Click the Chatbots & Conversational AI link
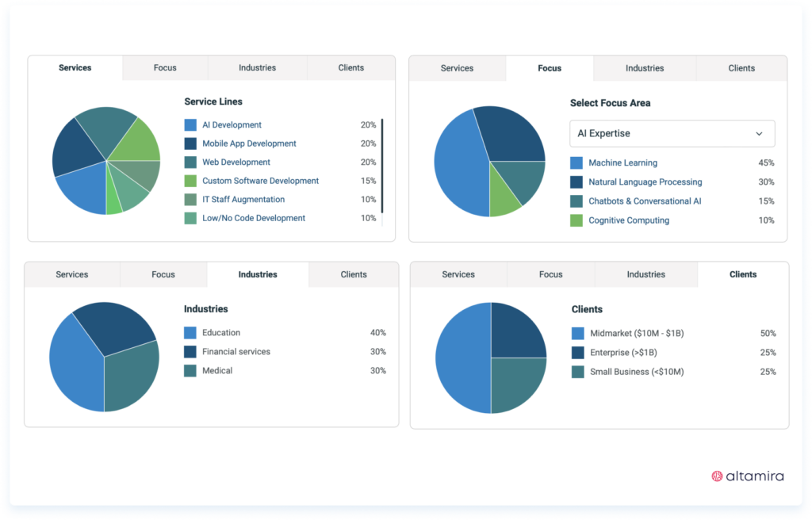This screenshot has height=520, width=812. pyautogui.click(x=644, y=201)
